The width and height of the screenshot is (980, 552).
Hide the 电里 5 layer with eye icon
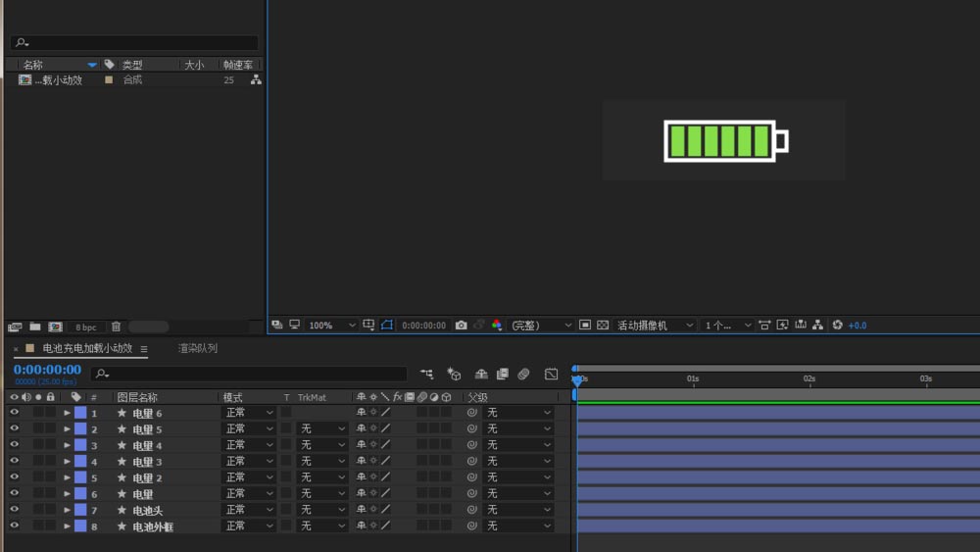(14, 428)
